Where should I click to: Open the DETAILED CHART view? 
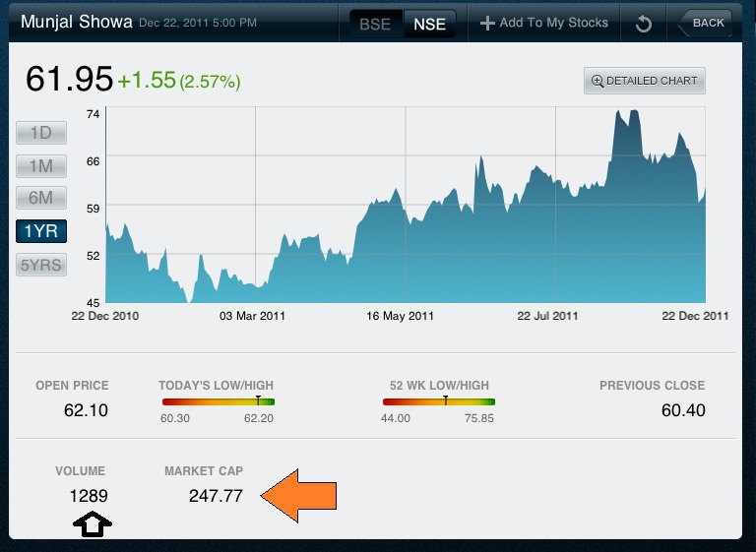pyautogui.click(x=645, y=81)
